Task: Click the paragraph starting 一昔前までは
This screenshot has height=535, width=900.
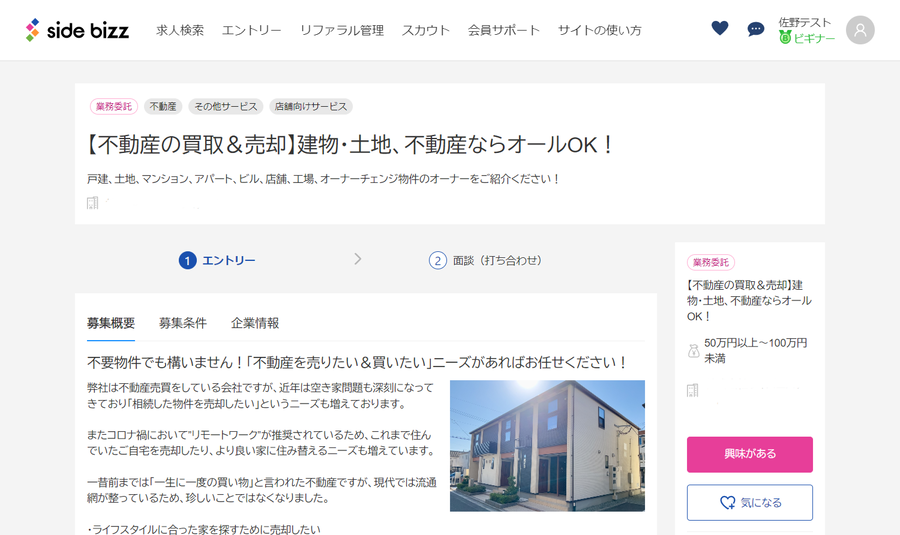Action: [x=262, y=490]
